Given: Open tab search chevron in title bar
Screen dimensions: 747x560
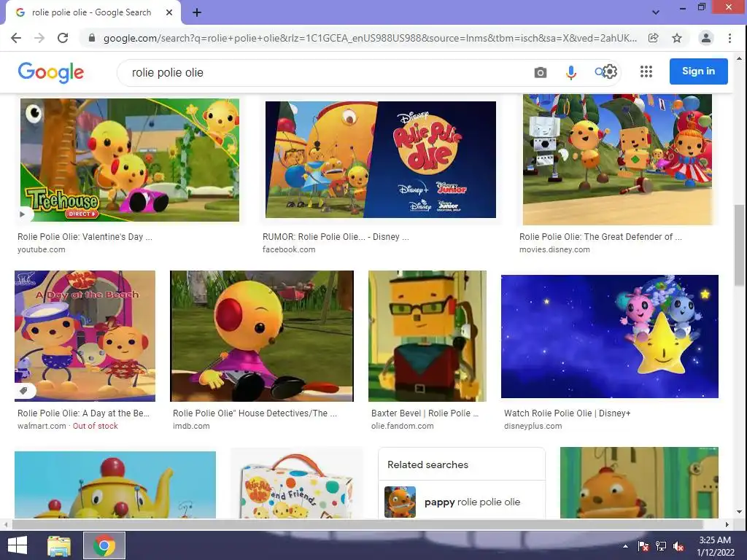Looking at the screenshot, I should [x=656, y=12].
